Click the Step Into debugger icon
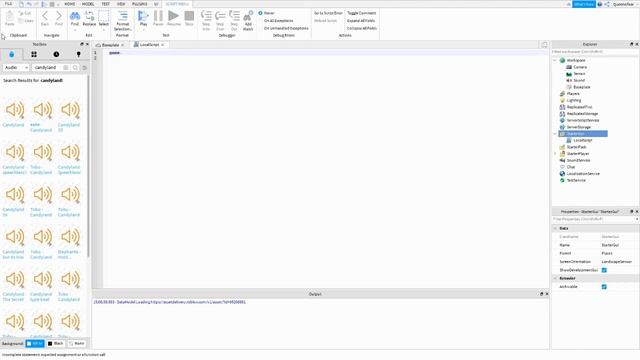640x360 pixels. pos(206,20)
